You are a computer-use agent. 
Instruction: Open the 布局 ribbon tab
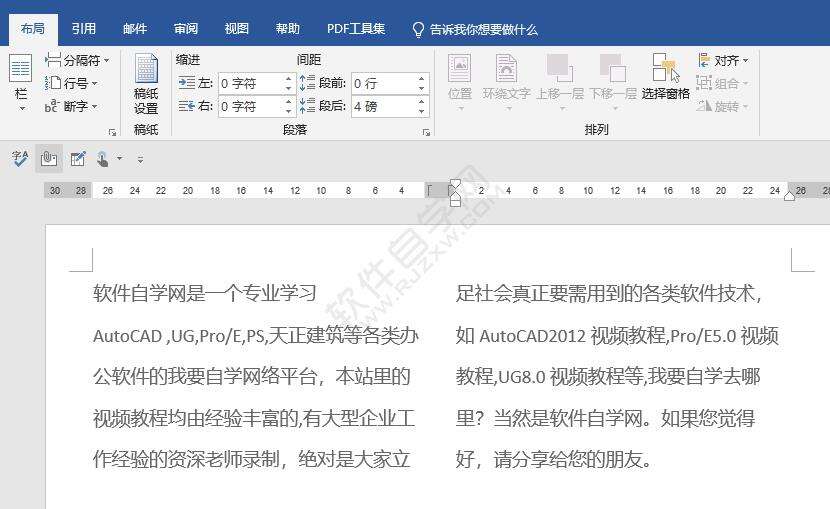tap(33, 29)
